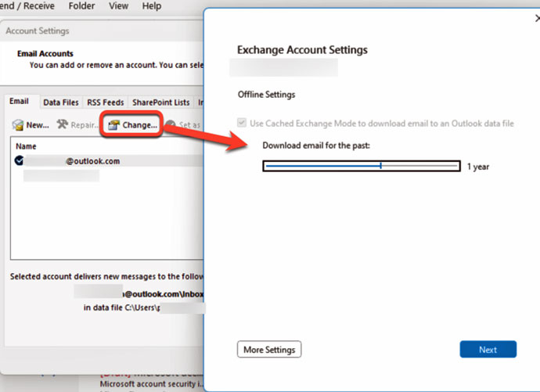Toggle Use Cached Exchange Mode checkbox

[243, 124]
